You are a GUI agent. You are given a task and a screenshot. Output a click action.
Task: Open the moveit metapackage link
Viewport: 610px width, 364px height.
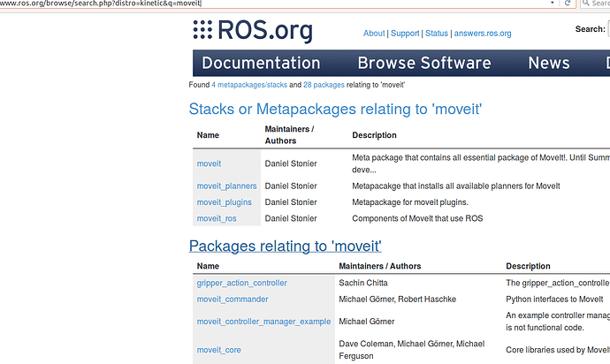coord(209,163)
